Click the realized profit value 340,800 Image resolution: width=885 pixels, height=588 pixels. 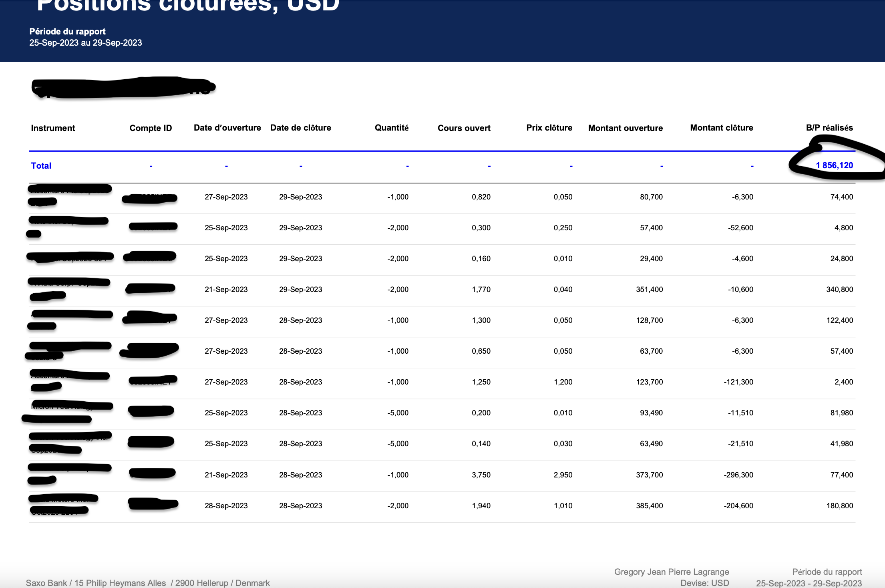click(x=839, y=289)
